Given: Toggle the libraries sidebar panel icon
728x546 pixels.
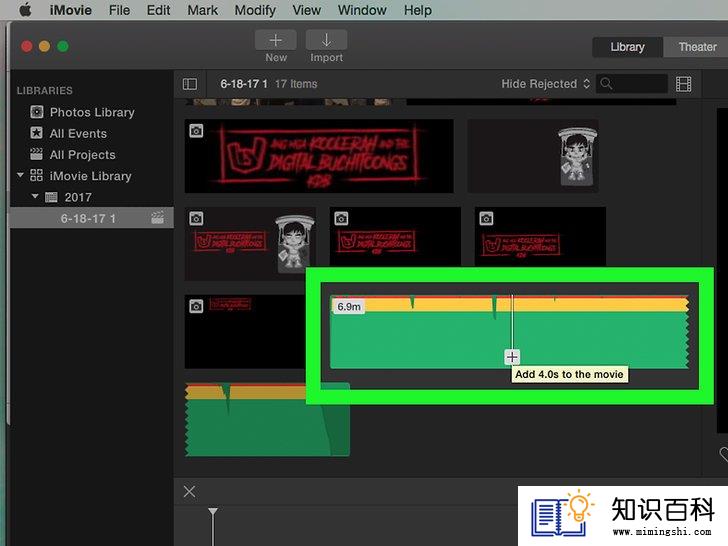Looking at the screenshot, I should (189, 84).
